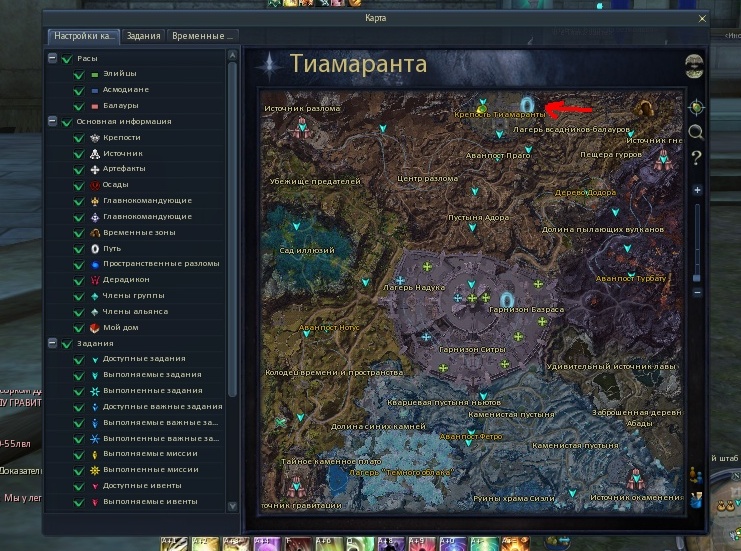Click the Временные зоны legend icon
Screen dimensions: 741x551
coord(95,232)
